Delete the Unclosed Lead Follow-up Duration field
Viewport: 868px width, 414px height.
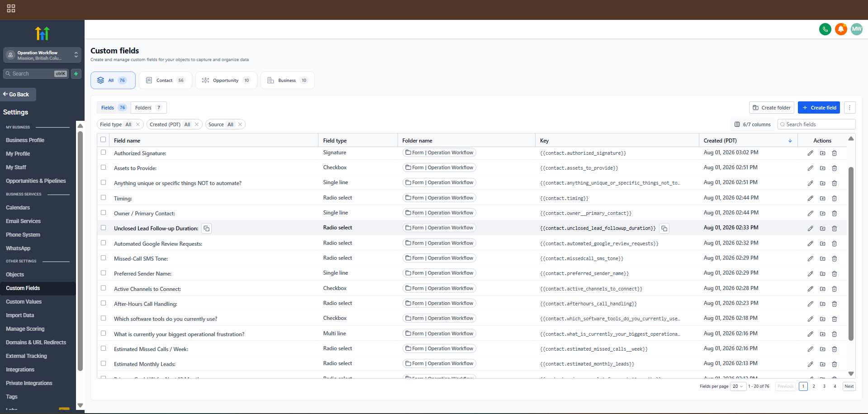click(835, 228)
